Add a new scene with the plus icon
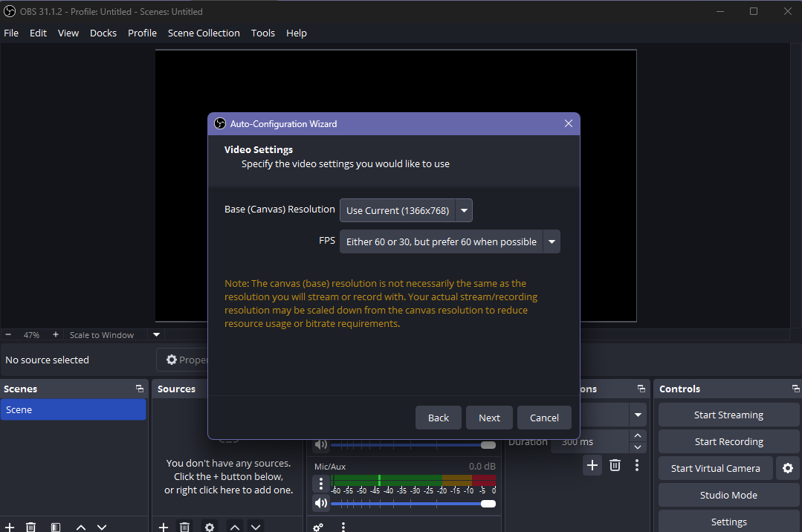The image size is (802, 532). pos(8,526)
